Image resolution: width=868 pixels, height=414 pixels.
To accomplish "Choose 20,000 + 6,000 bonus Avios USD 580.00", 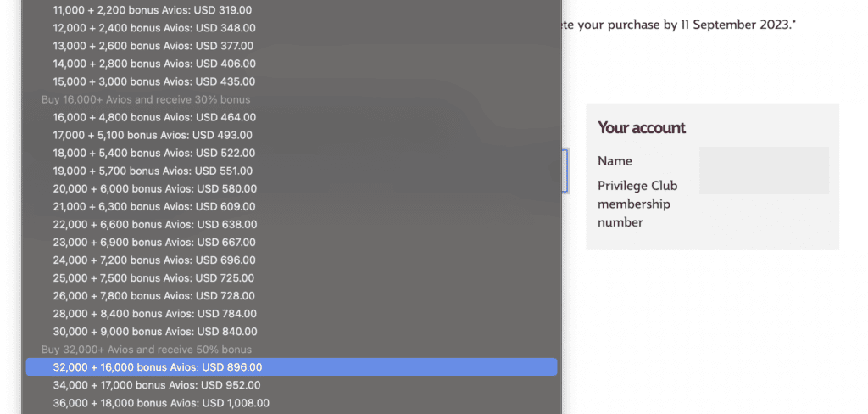I will point(153,188).
